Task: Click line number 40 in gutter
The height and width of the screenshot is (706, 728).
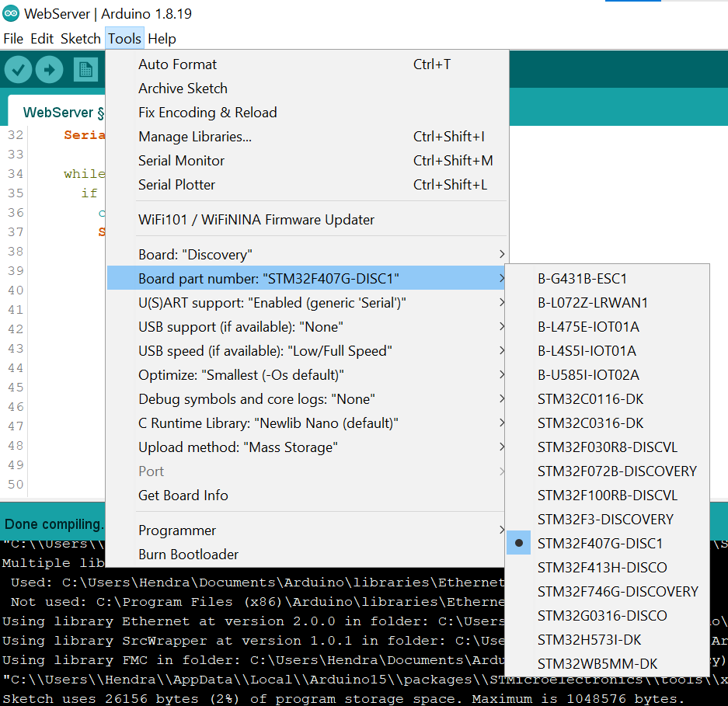Action: (16, 290)
